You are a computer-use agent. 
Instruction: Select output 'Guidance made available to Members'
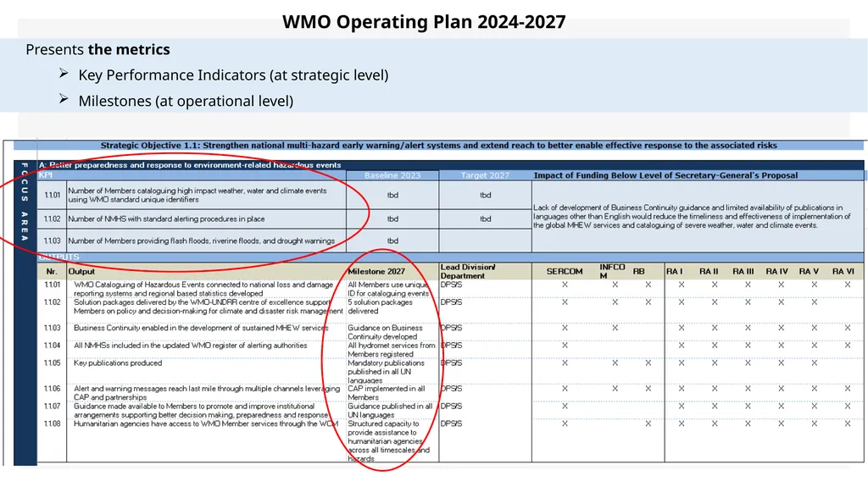[x=201, y=410]
